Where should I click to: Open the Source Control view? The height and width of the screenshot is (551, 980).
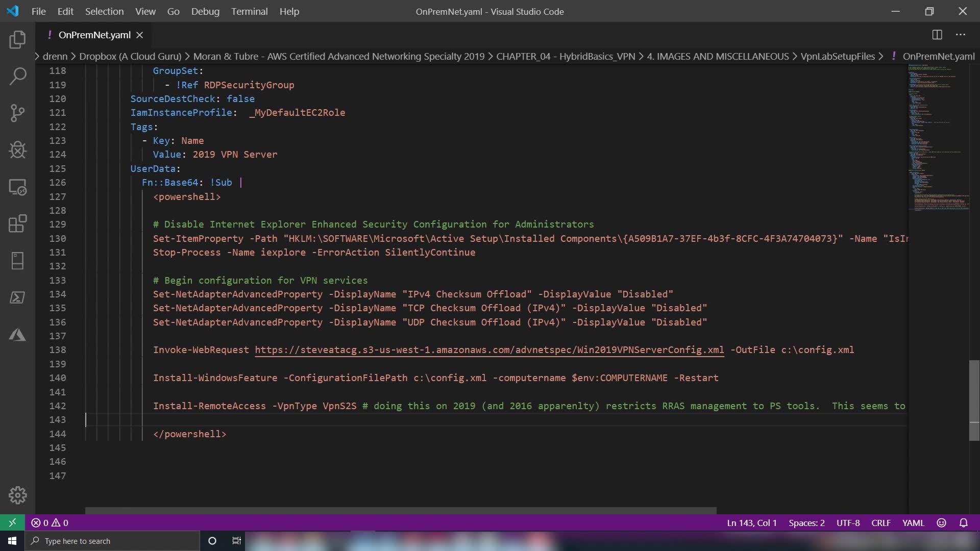(17, 113)
